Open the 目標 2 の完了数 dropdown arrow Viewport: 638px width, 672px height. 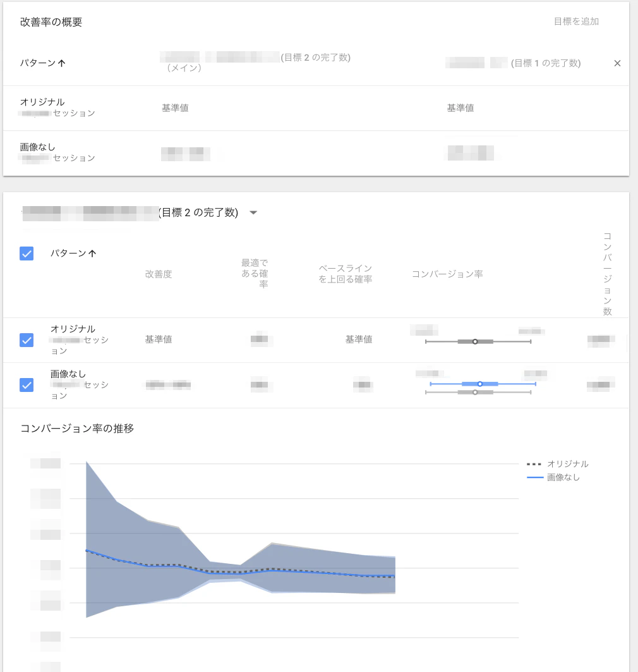click(x=253, y=212)
